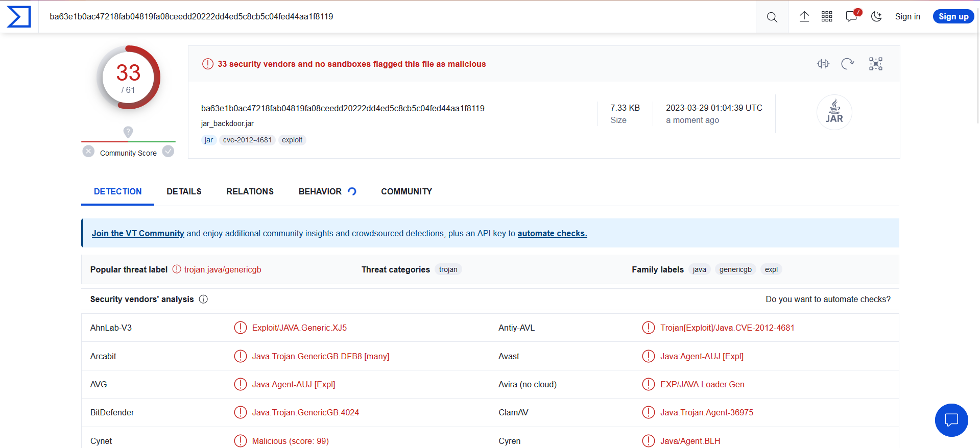This screenshot has height=448, width=980.
Task: Switch to the COMMUNITY tab
Action: coord(407,192)
